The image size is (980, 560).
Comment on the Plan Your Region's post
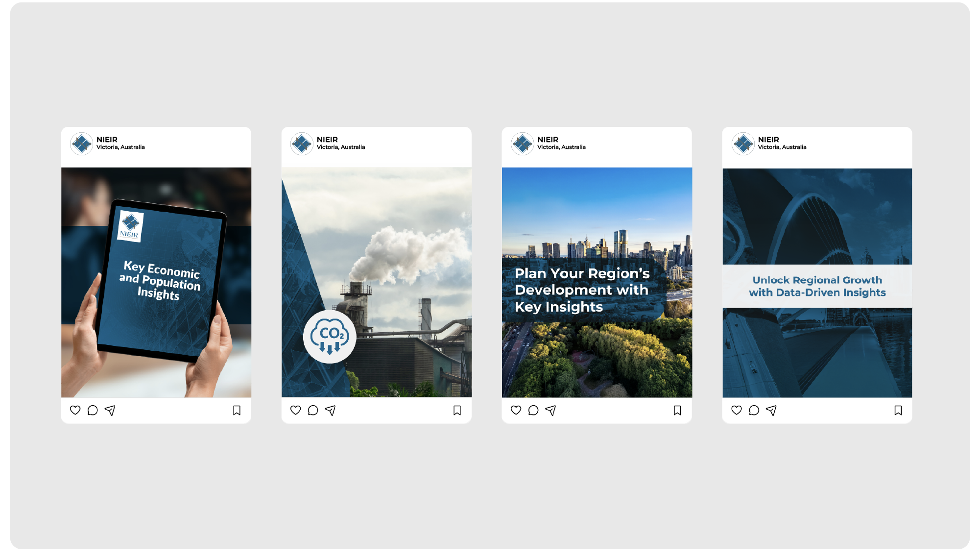(x=533, y=410)
